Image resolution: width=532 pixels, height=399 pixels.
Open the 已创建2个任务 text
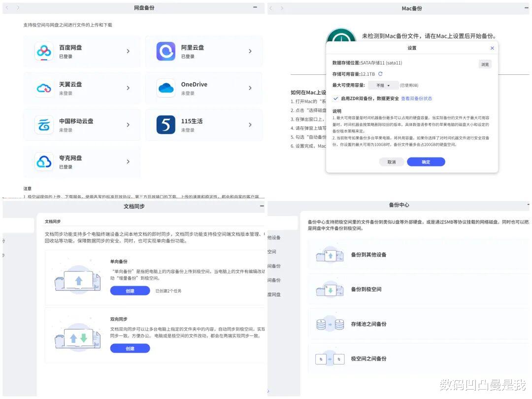168,291
